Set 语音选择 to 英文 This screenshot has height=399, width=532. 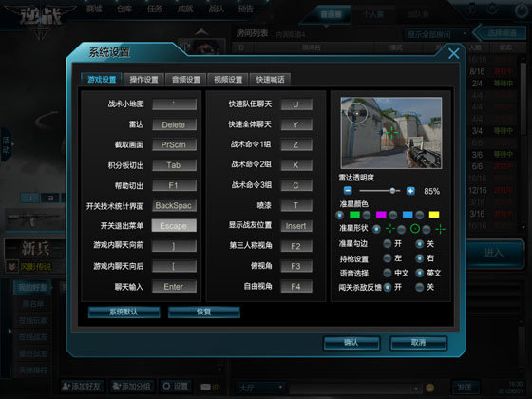pos(420,273)
